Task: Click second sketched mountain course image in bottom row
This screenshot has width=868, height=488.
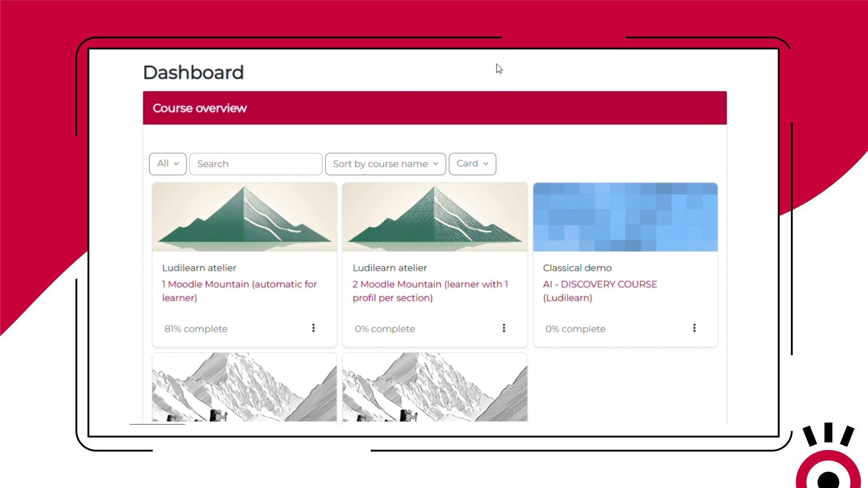Action: click(435, 387)
